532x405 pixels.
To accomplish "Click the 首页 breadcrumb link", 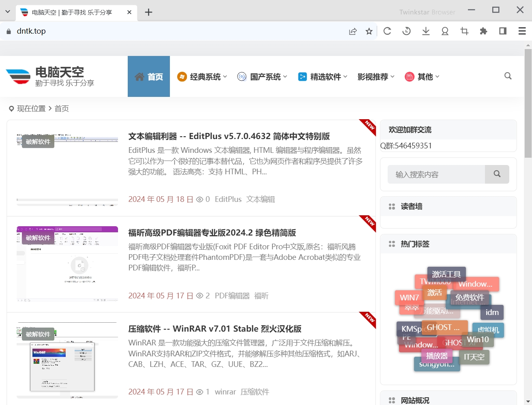I will point(62,109).
